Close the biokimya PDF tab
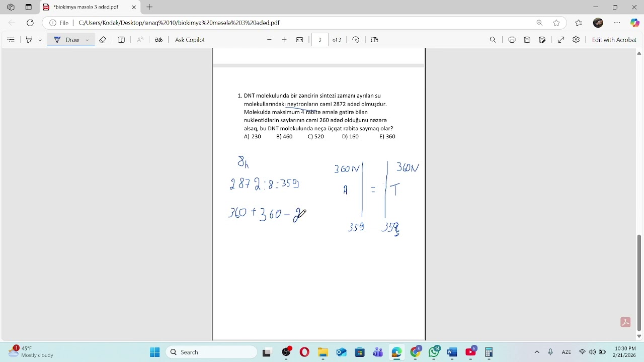Image resolution: width=644 pixels, height=362 pixels. pos(134,7)
